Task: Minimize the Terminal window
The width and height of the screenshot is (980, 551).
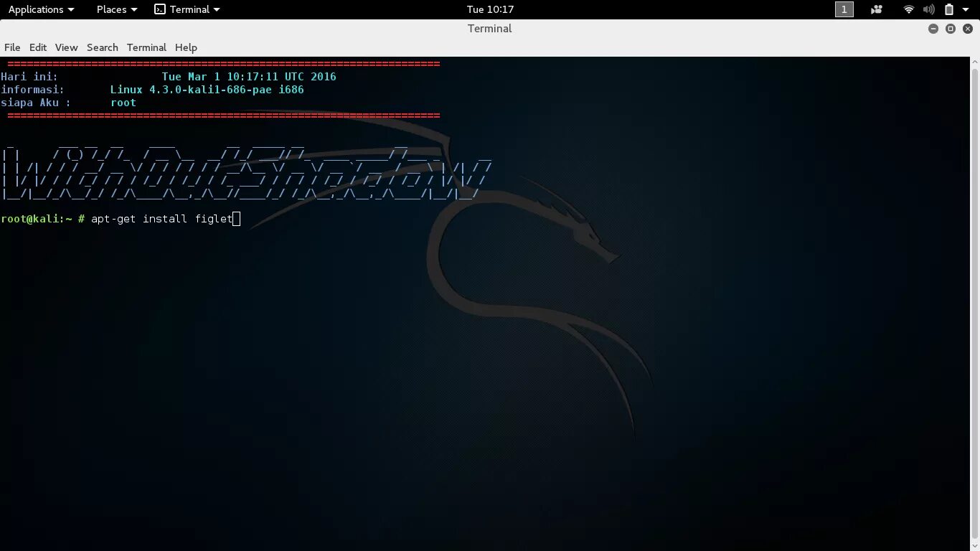Action: click(x=933, y=29)
